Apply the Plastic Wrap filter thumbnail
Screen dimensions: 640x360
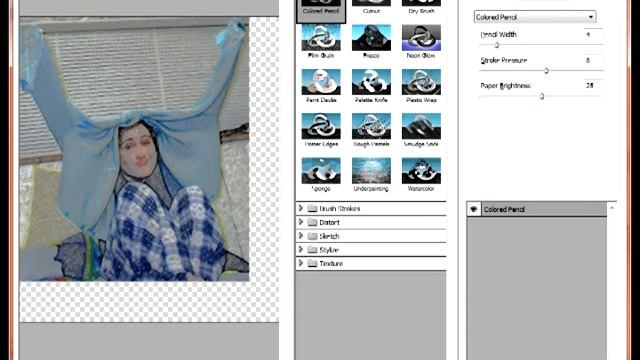[x=421, y=82]
